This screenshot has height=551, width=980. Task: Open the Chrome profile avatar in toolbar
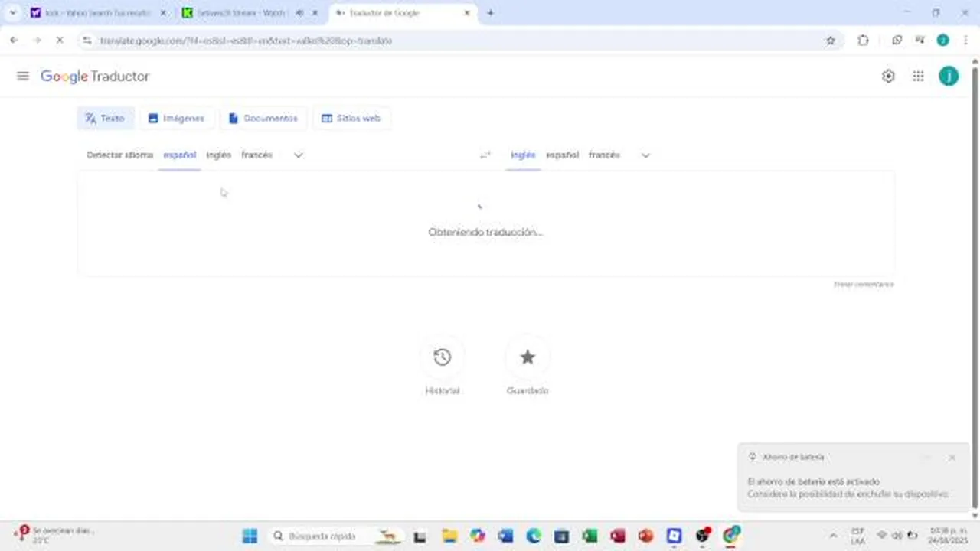click(942, 41)
